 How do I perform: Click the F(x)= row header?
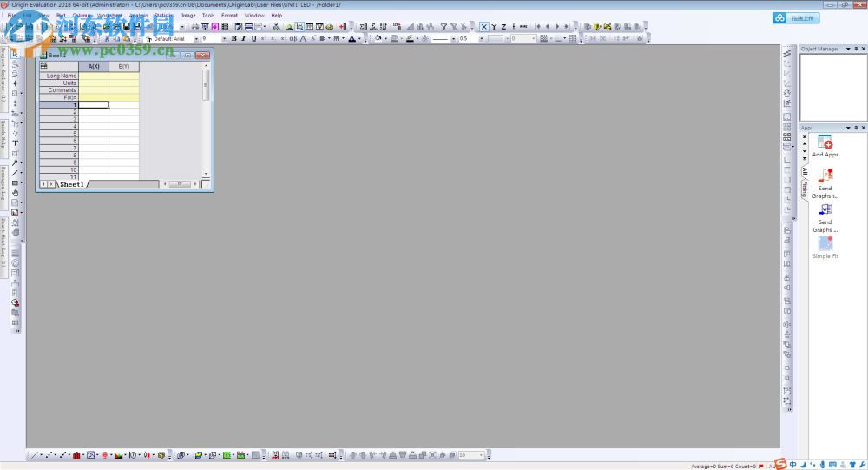click(x=59, y=97)
